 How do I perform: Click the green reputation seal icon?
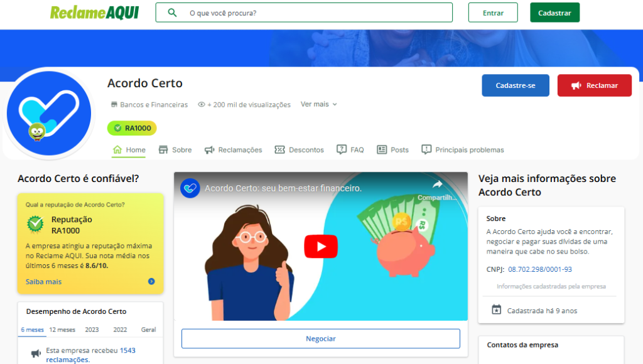point(35,224)
